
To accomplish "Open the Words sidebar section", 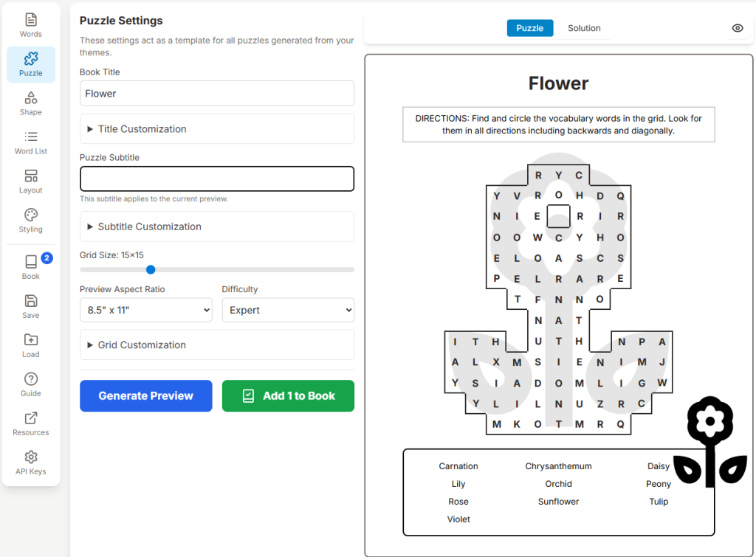I will point(31,25).
